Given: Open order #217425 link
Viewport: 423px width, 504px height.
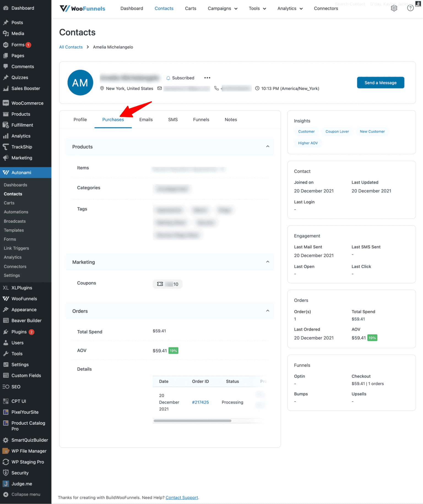Looking at the screenshot, I should [200, 402].
